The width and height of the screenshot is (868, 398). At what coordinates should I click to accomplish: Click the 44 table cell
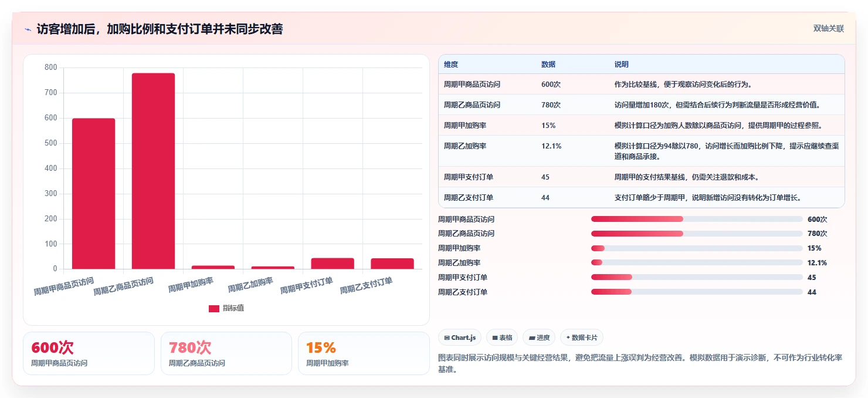point(545,197)
